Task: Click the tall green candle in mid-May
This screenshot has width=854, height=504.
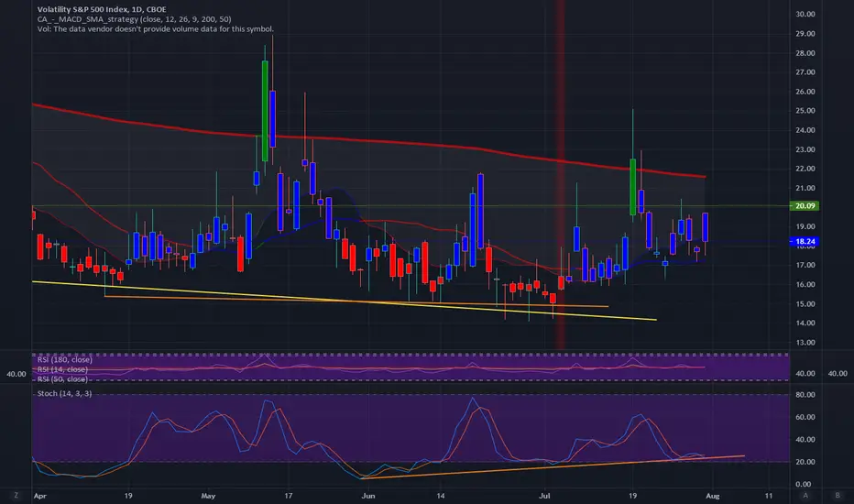Action: (265, 111)
